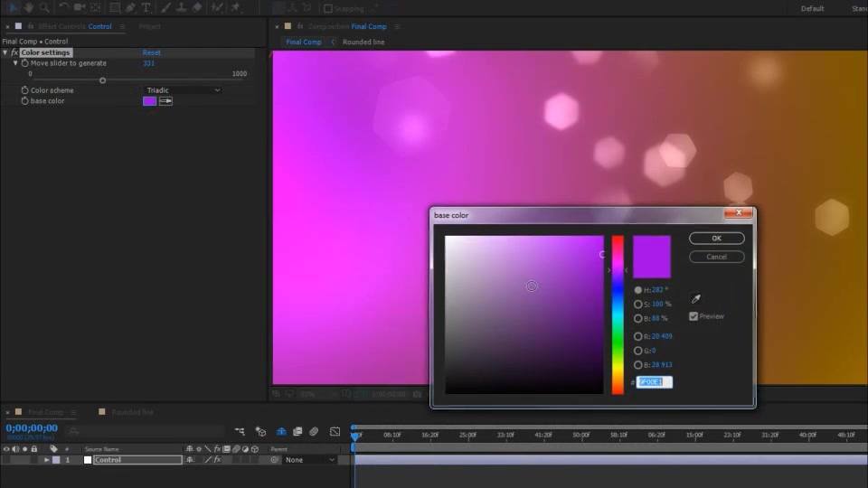Screen dimensions: 868x488
Task: Select the B brightness radio button
Action: pyautogui.click(x=637, y=319)
